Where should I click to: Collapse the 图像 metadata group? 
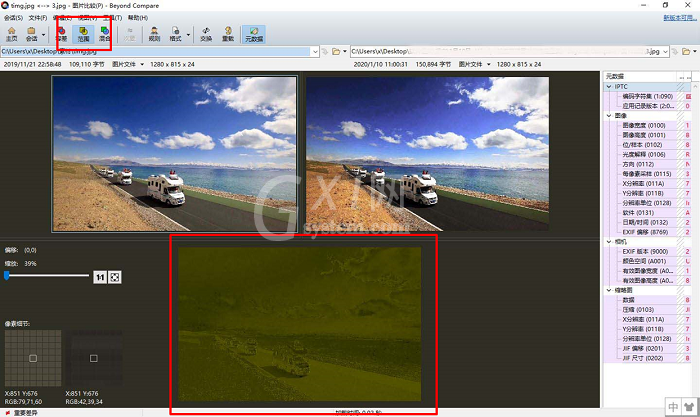609,116
